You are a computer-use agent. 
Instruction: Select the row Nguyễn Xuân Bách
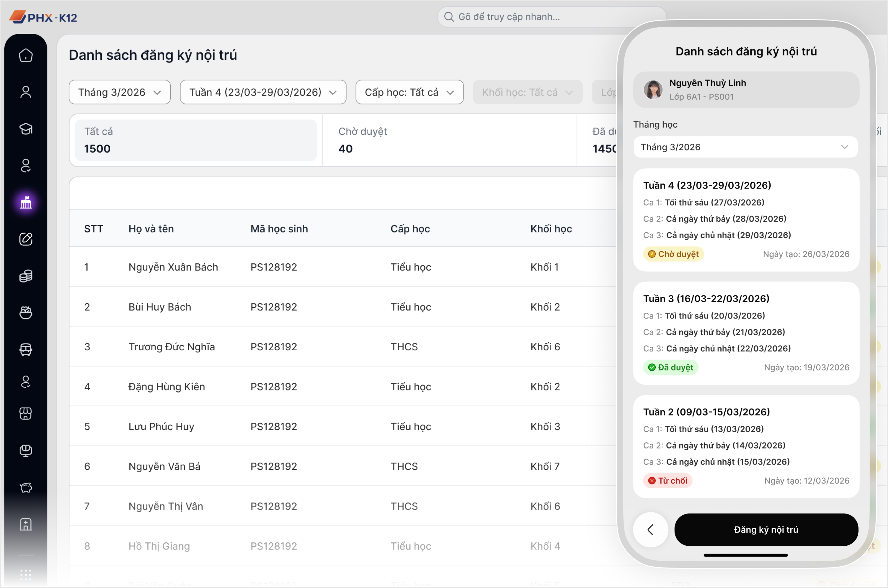[x=343, y=267]
